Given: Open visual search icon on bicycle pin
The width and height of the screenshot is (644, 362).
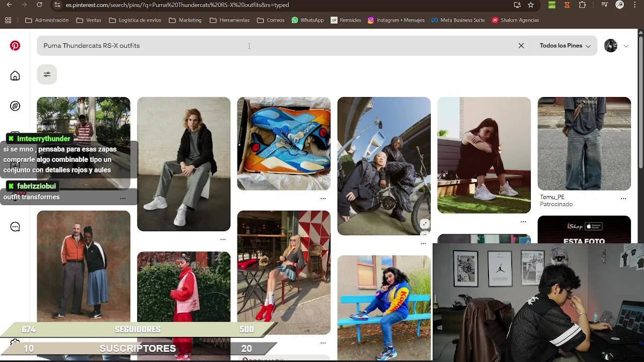Looking at the screenshot, I should (425, 224).
